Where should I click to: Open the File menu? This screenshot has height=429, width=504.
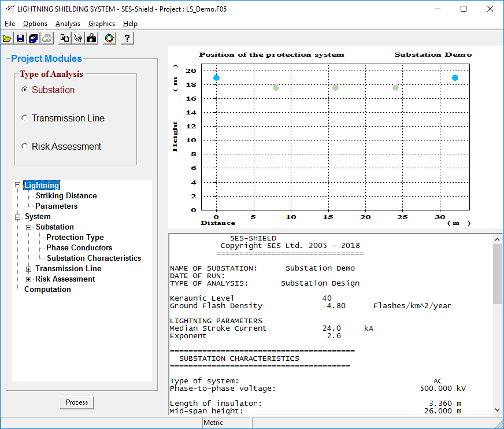10,24
